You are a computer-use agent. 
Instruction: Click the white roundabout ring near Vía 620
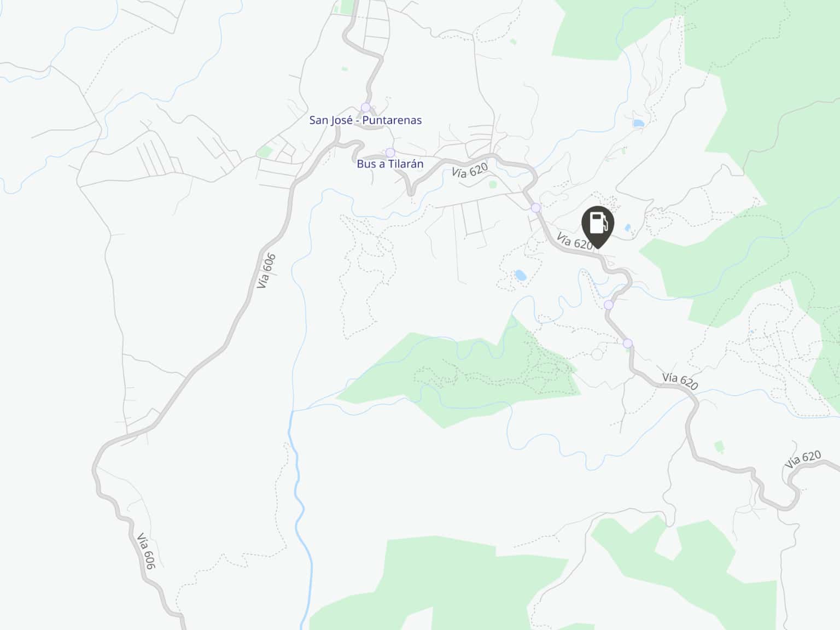597,355
